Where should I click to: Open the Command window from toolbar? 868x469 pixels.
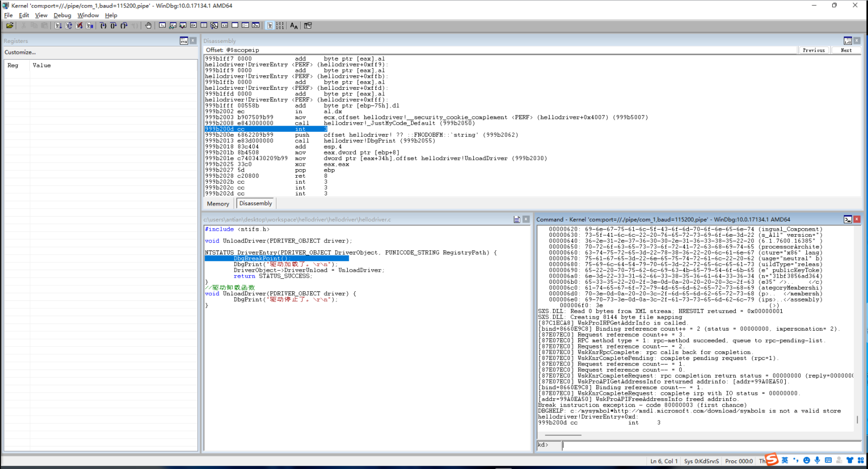(162, 25)
